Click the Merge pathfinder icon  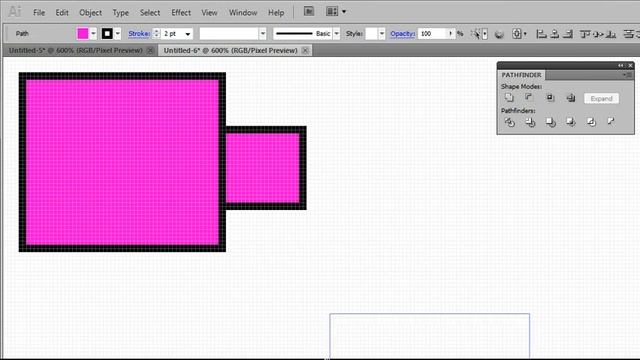550,122
